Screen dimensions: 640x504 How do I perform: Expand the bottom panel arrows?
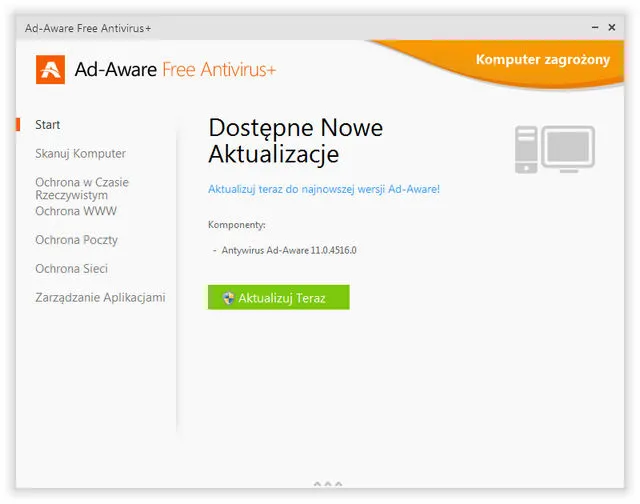(x=328, y=484)
